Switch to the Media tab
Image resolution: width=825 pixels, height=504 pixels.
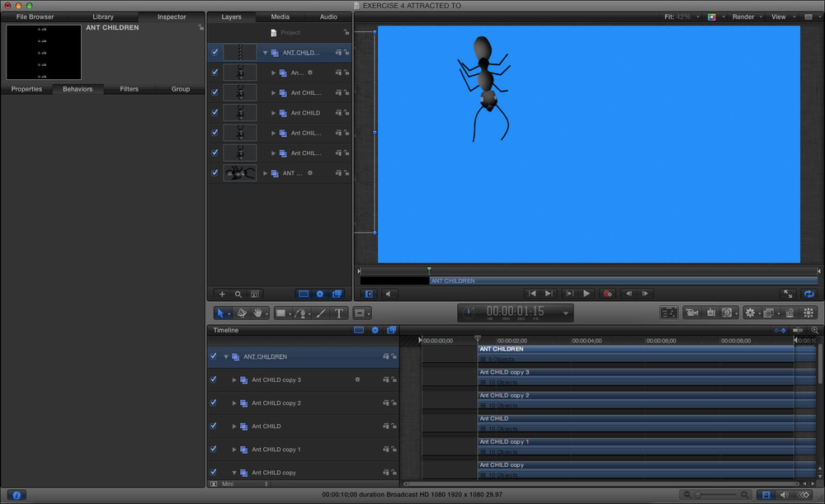click(x=280, y=16)
